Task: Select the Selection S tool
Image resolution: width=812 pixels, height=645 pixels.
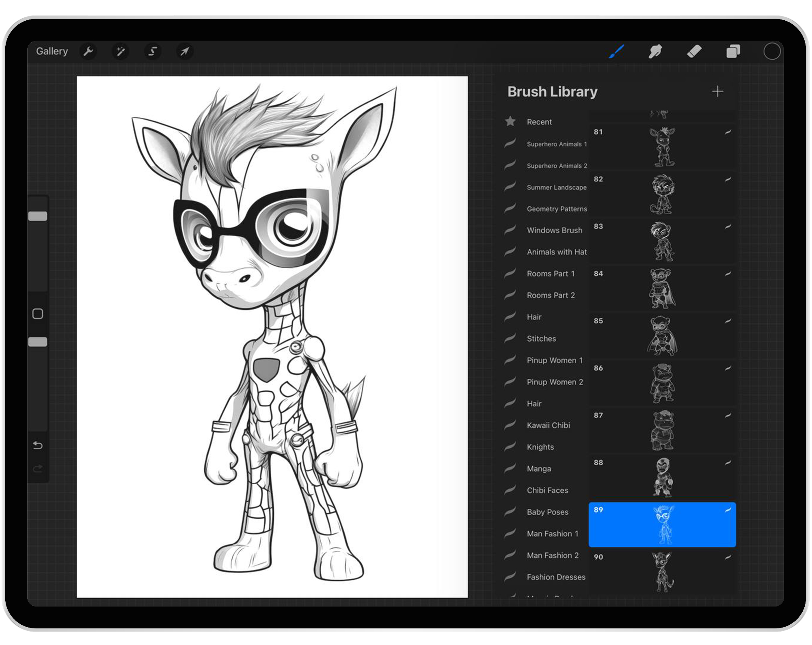Action: pos(153,51)
